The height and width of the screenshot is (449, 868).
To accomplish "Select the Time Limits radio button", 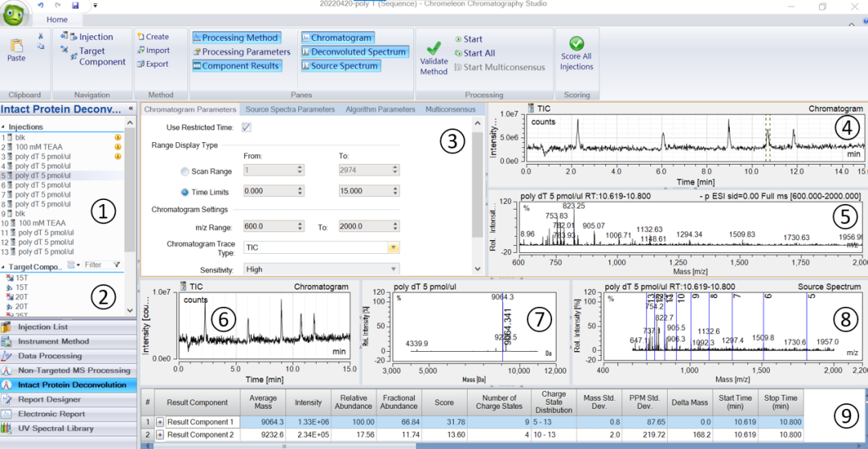I will (x=186, y=192).
